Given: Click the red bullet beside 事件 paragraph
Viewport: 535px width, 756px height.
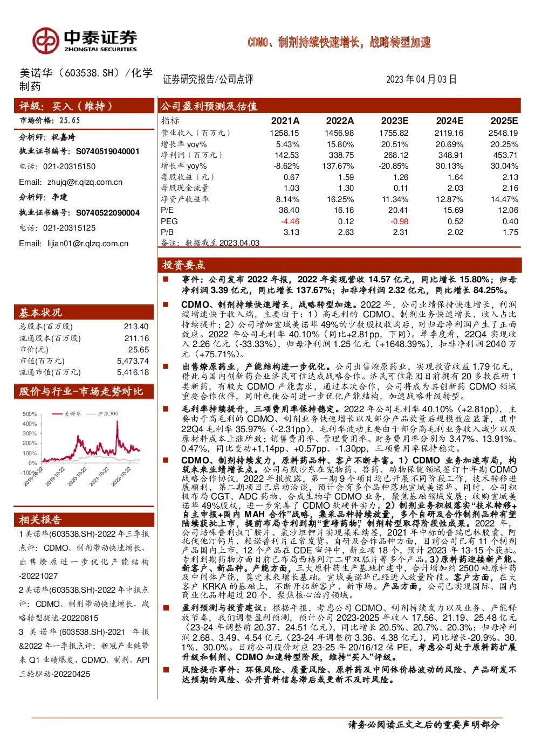Looking at the screenshot, I should (166, 279).
